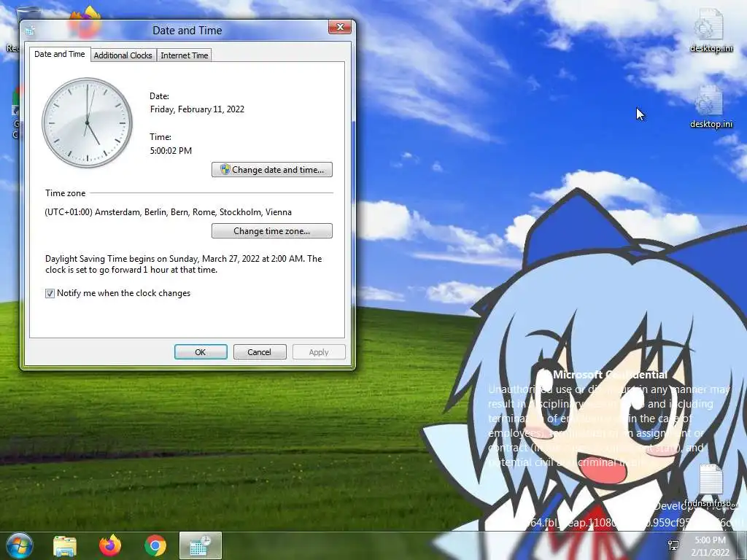Open the Internet Time tab
Viewport: 747px width, 560px height.
(184, 55)
